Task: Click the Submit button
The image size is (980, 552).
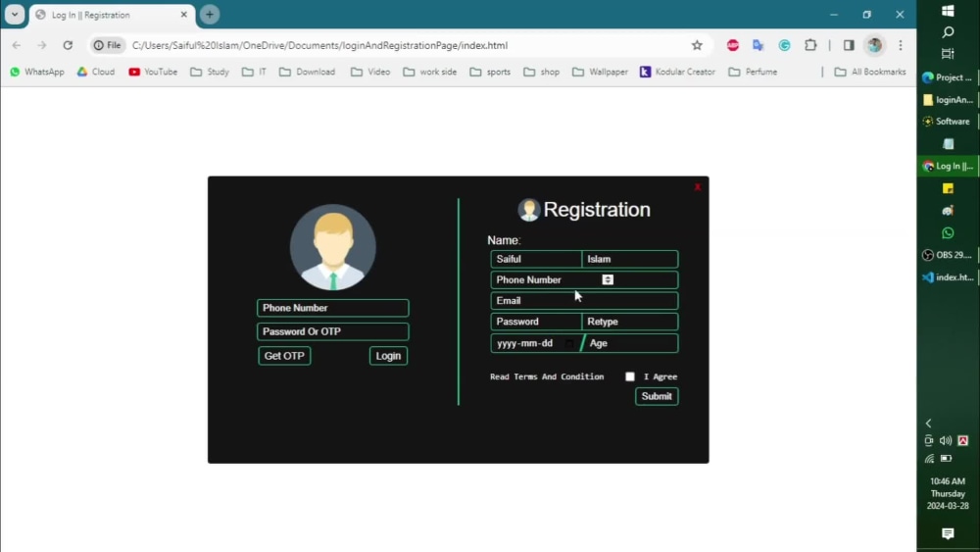Action: click(x=657, y=396)
